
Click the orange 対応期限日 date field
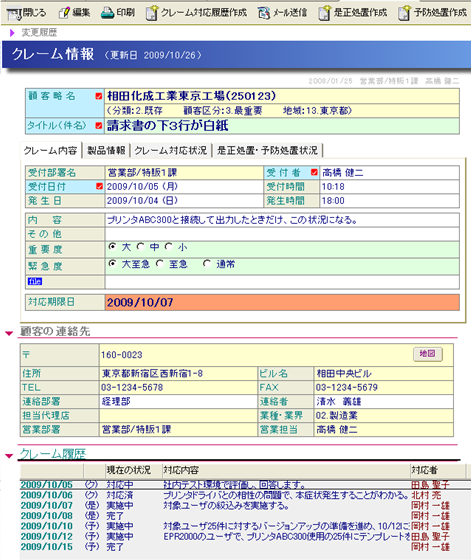click(x=282, y=302)
